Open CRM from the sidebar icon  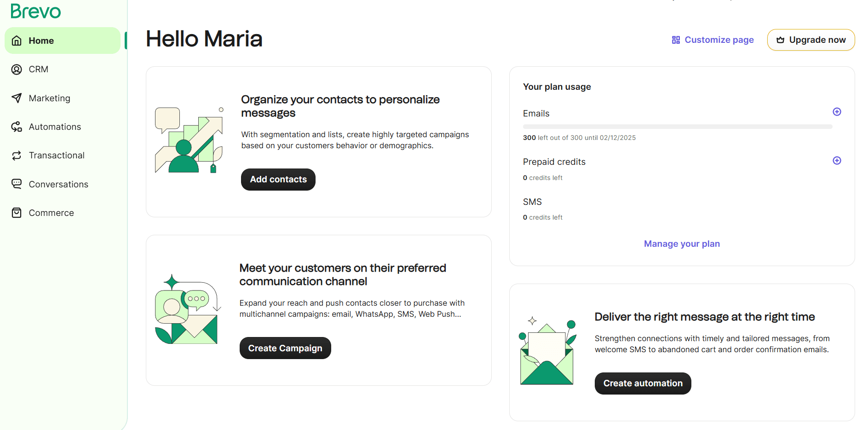point(17,70)
